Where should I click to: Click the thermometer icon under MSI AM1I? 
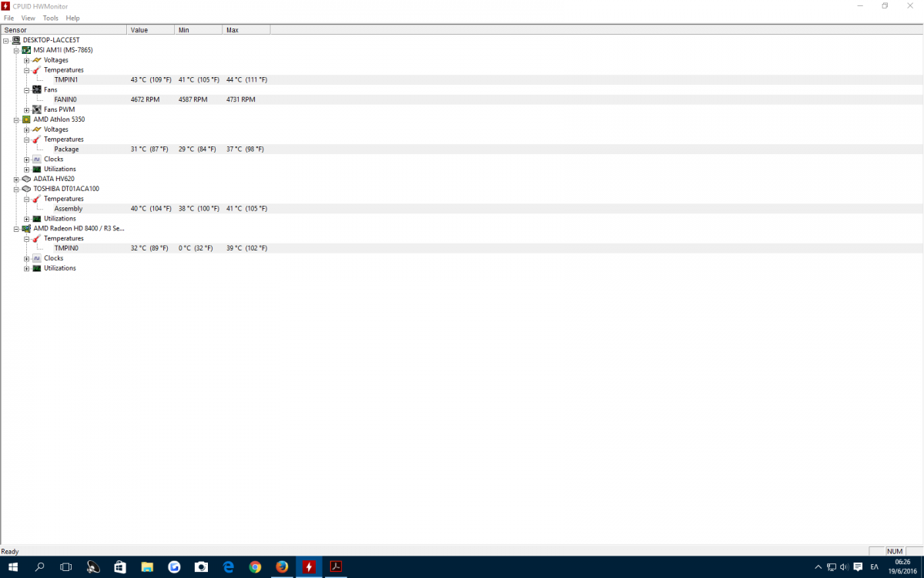click(x=36, y=70)
